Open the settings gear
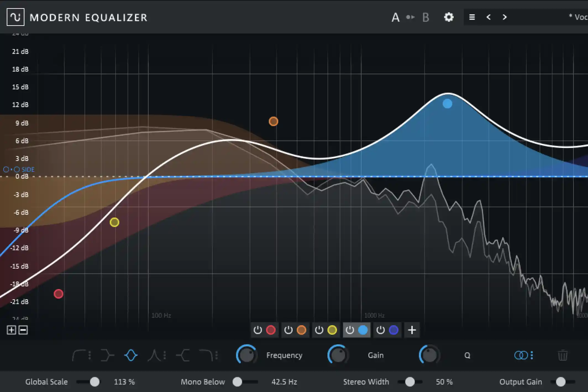The image size is (588, 392). pyautogui.click(x=449, y=17)
